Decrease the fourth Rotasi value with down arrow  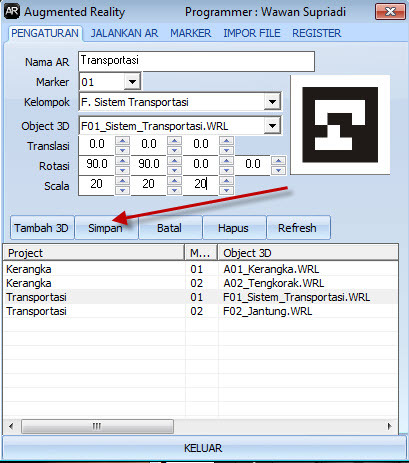click(x=278, y=170)
